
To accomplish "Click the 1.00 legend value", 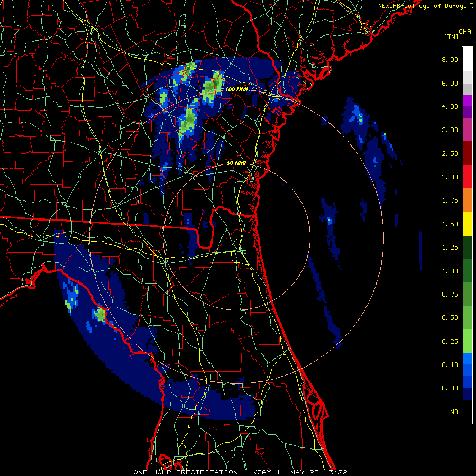I will coord(450,271).
